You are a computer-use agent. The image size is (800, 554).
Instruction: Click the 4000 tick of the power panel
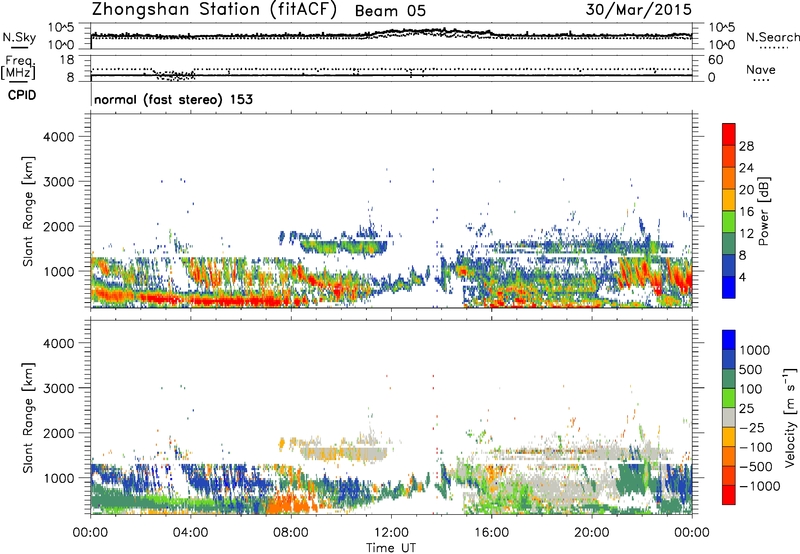click(x=58, y=137)
